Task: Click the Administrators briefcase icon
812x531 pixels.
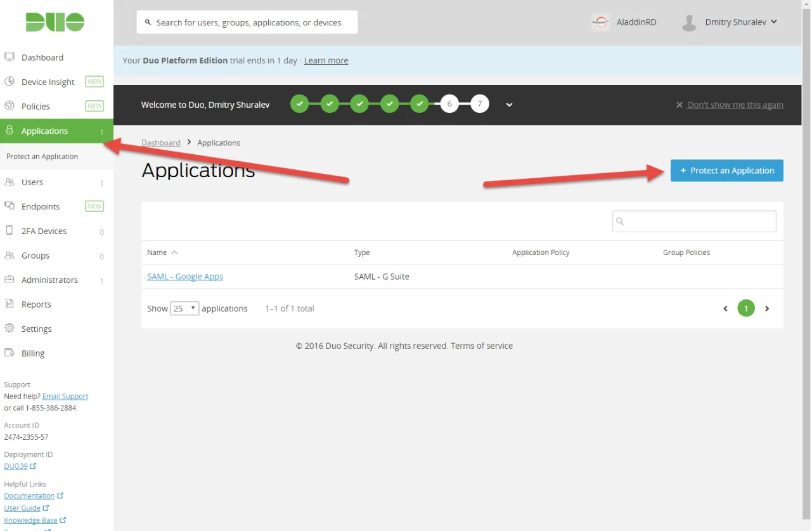Action: tap(10, 280)
